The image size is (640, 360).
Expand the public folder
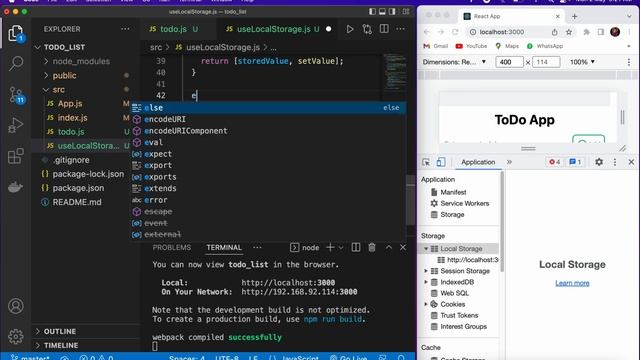pyautogui.click(x=46, y=76)
